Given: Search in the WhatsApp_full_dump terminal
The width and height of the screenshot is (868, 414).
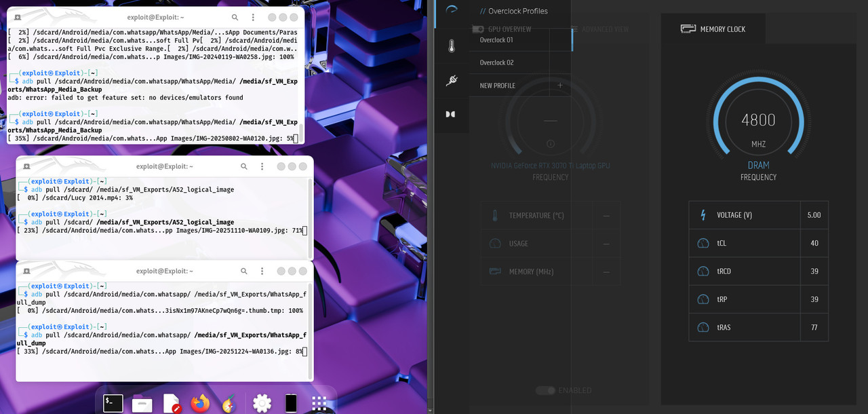Looking at the screenshot, I should point(244,271).
